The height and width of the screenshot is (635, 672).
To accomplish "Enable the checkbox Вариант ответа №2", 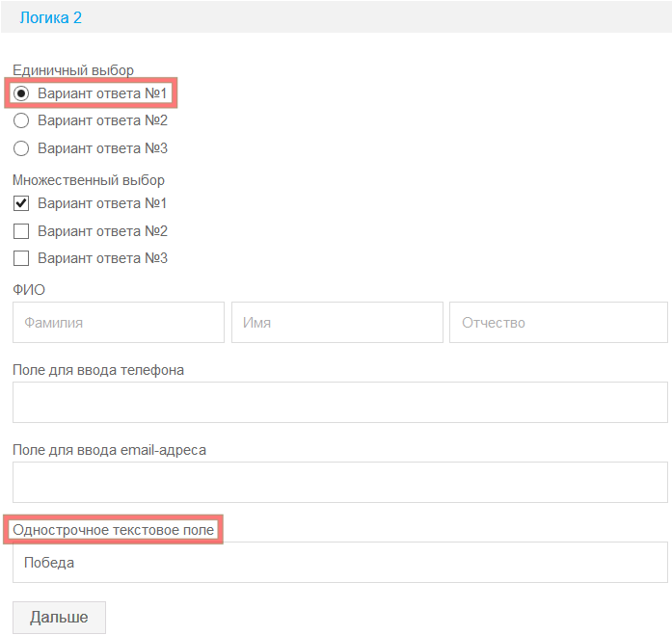I will (x=21, y=231).
